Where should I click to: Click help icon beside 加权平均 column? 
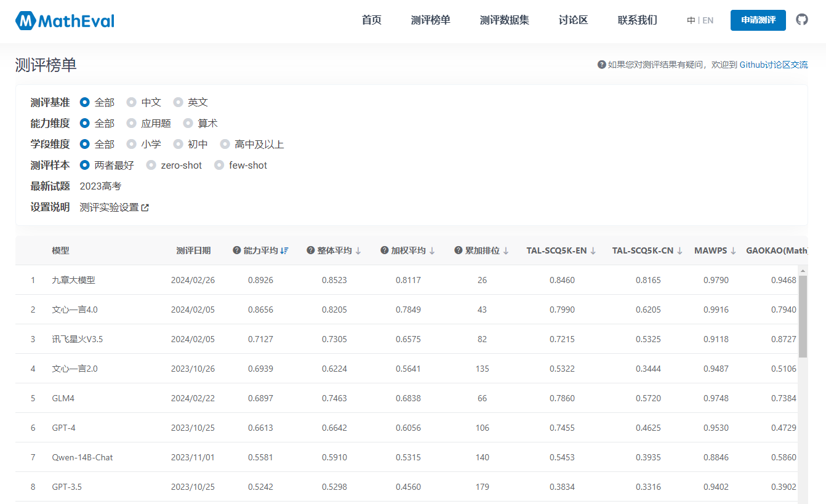click(x=384, y=250)
